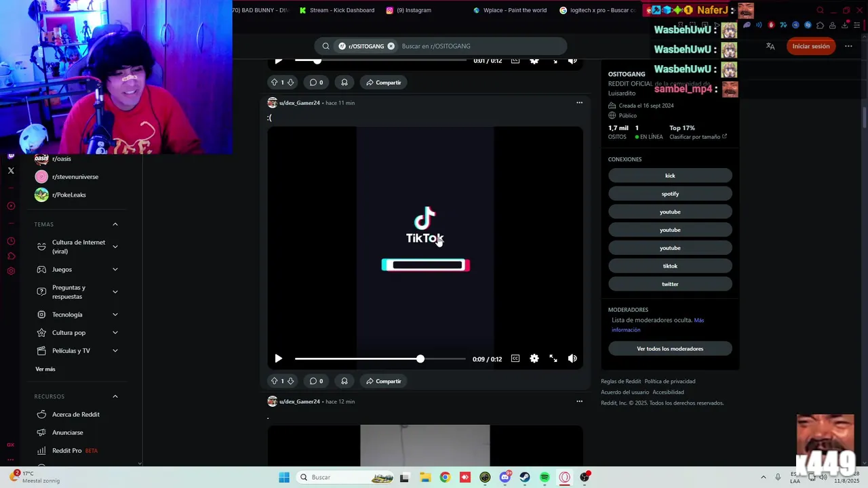This screenshot has height=488, width=868.
Task: Share the ':(' post via Compartir
Action: click(x=384, y=381)
